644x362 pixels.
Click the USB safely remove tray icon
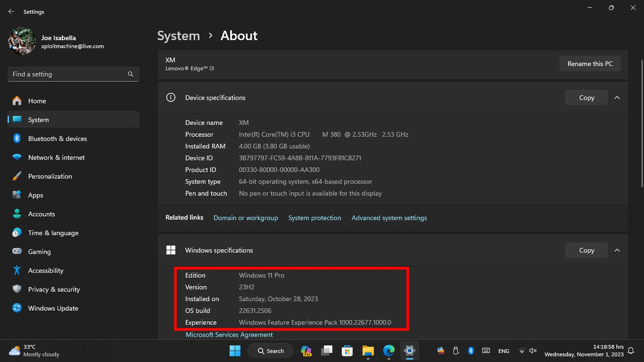tap(456, 350)
